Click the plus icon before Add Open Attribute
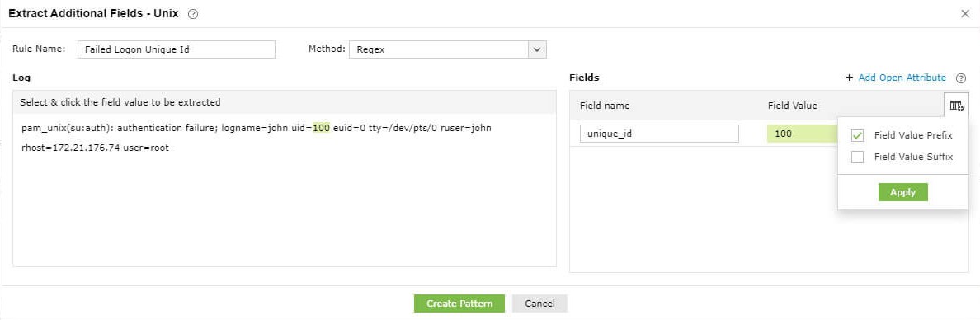Image resolution: width=980 pixels, height=320 pixels. (850, 78)
